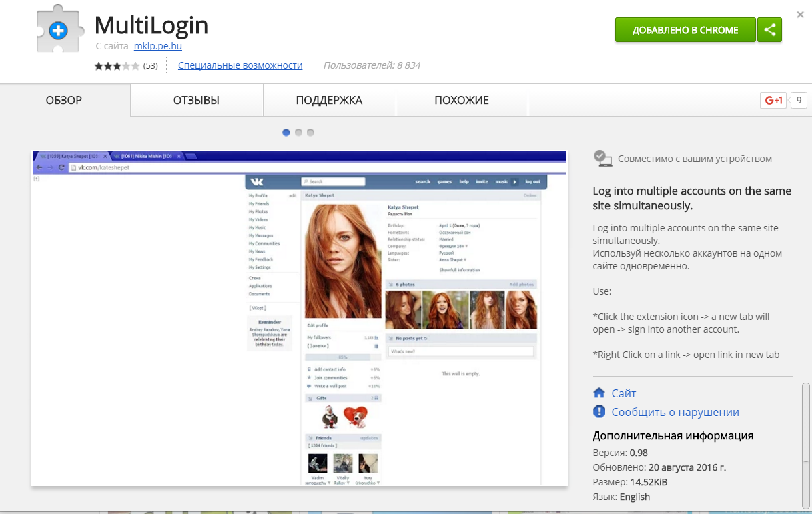Select the first screenshot carousel dot
Image resolution: width=812 pixels, height=514 pixels.
click(x=286, y=133)
